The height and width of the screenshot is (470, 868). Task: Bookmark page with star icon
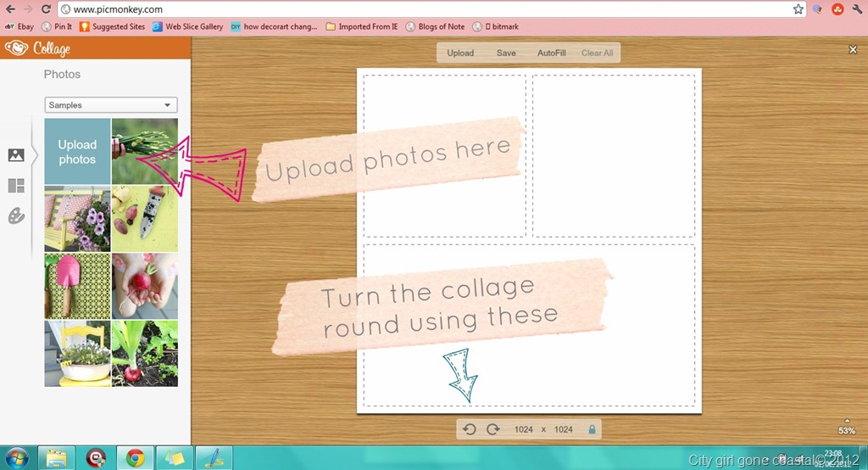(798, 8)
